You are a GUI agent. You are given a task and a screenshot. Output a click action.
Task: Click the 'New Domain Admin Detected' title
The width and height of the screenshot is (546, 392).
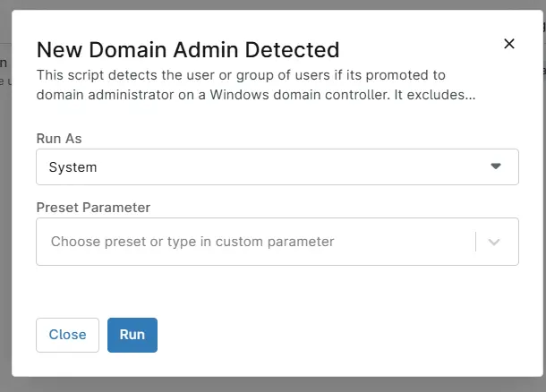pyautogui.click(x=188, y=49)
